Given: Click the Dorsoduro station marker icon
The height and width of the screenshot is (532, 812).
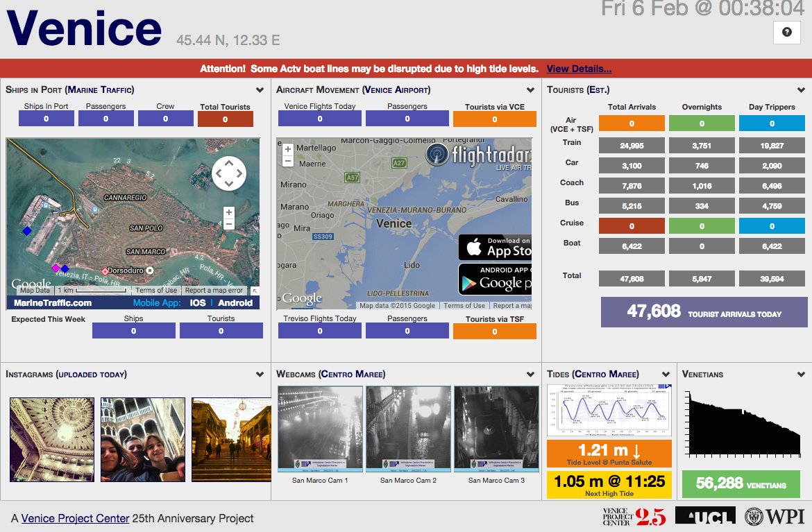Looking at the screenshot, I should click(x=150, y=270).
